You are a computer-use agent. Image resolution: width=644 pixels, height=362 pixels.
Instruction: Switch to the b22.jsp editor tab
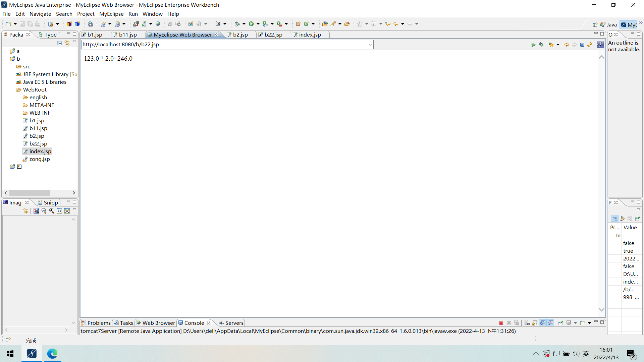[x=273, y=35]
